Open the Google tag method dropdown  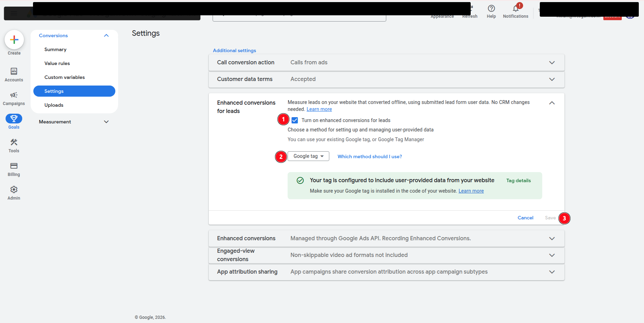(x=308, y=156)
